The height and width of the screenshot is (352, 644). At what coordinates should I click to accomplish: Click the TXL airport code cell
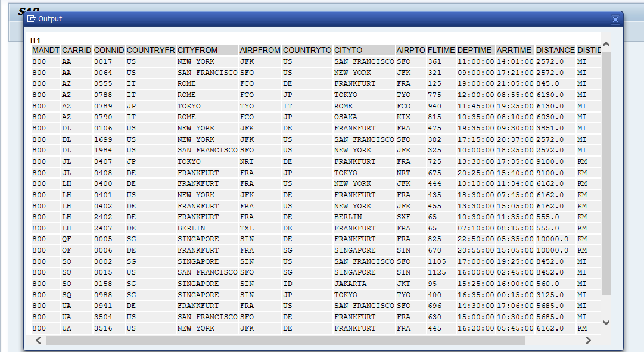click(x=260, y=228)
